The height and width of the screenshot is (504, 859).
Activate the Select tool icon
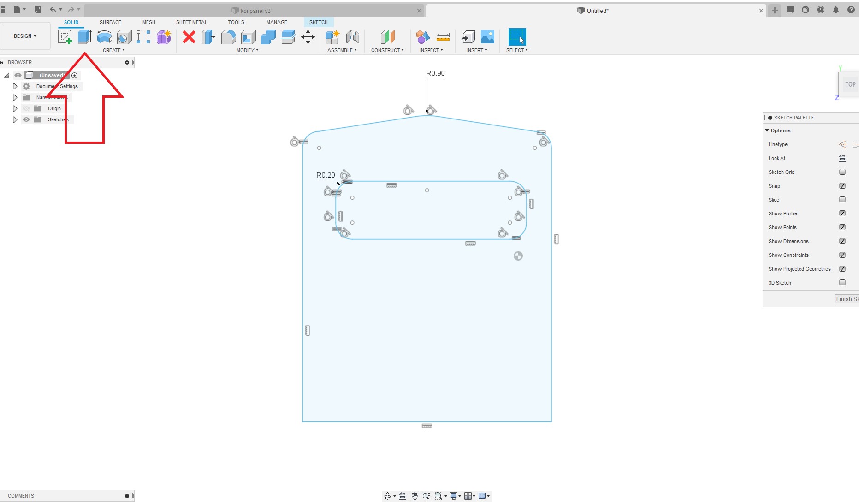[x=517, y=37]
